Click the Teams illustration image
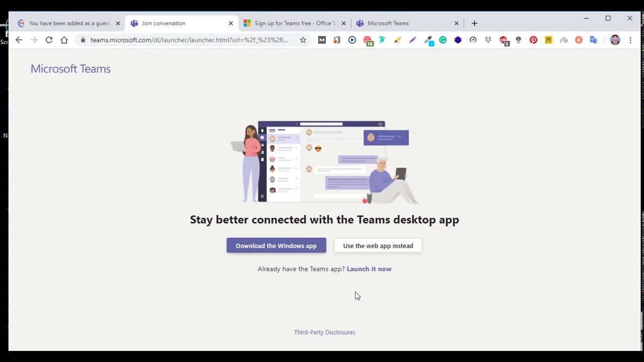Image resolution: width=644 pixels, height=362 pixels. (325, 162)
